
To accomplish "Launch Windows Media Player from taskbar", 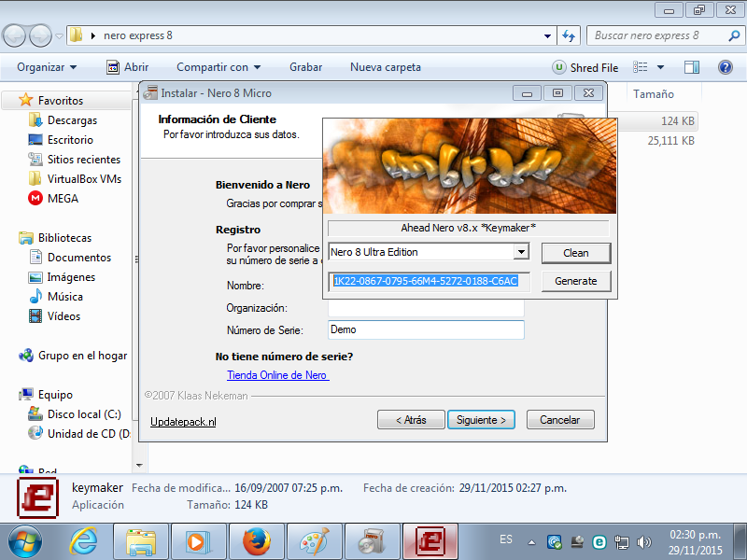I will pyautogui.click(x=198, y=541).
